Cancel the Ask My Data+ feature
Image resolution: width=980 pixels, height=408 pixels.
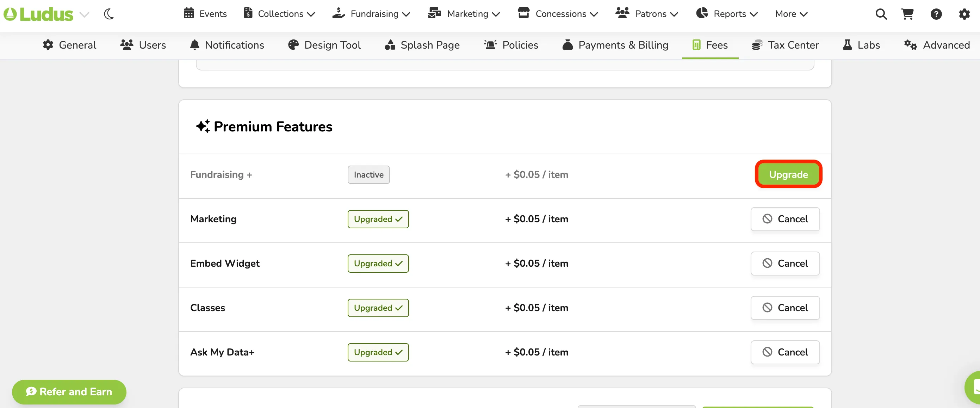785,352
